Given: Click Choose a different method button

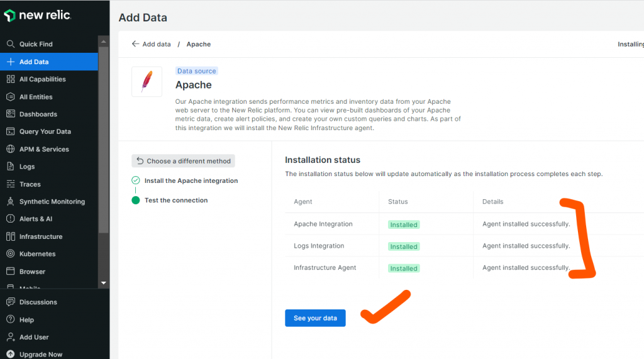Looking at the screenshot, I should coord(183,161).
